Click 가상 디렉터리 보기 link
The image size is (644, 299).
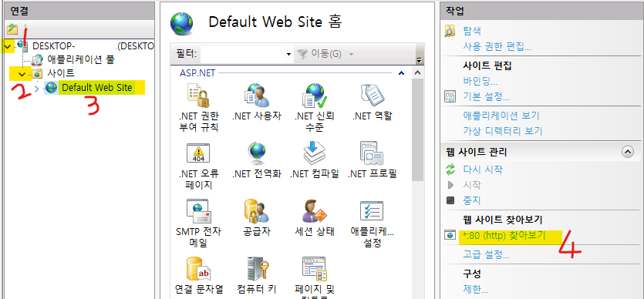click(503, 131)
